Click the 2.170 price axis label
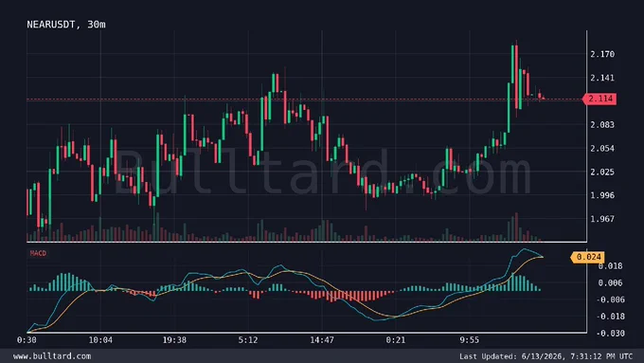 602,54
